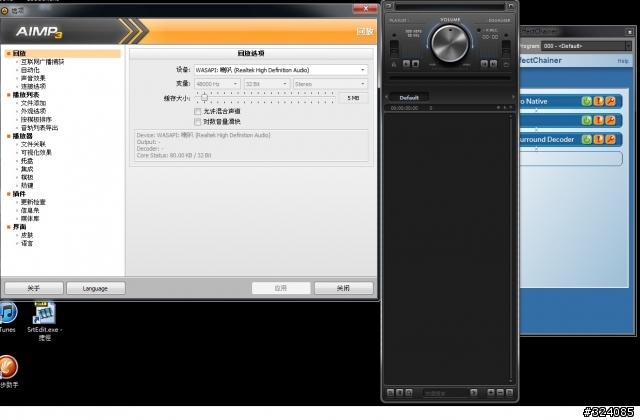Click the quick-search go arrow in playlist
640x420 pixels.
click(473, 393)
